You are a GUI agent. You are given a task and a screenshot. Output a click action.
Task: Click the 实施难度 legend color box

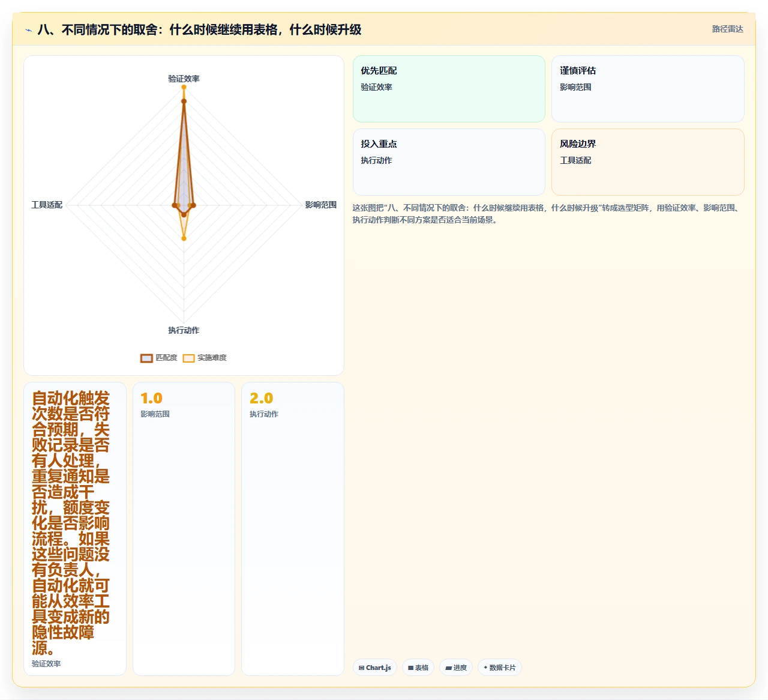click(188, 358)
